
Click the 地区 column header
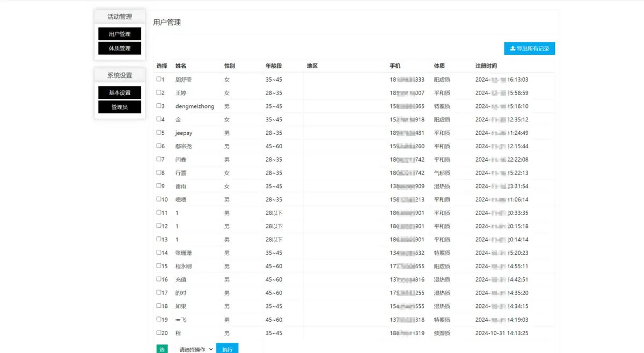[312, 66]
